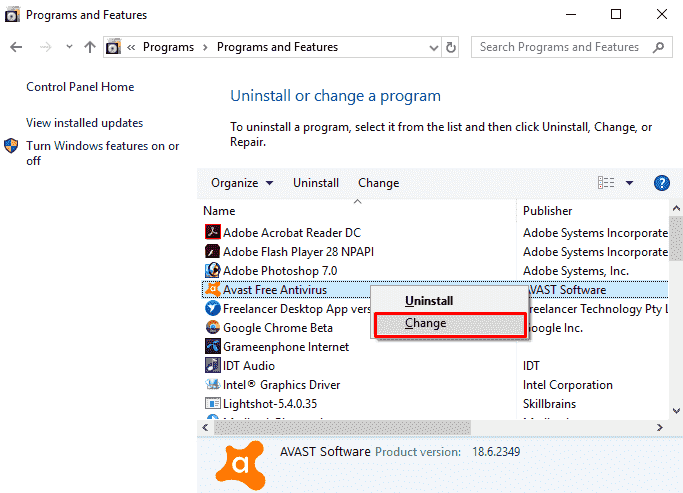Click the horizontal scrollbar thumb
The height and width of the screenshot is (493, 683).
[x=342, y=428]
